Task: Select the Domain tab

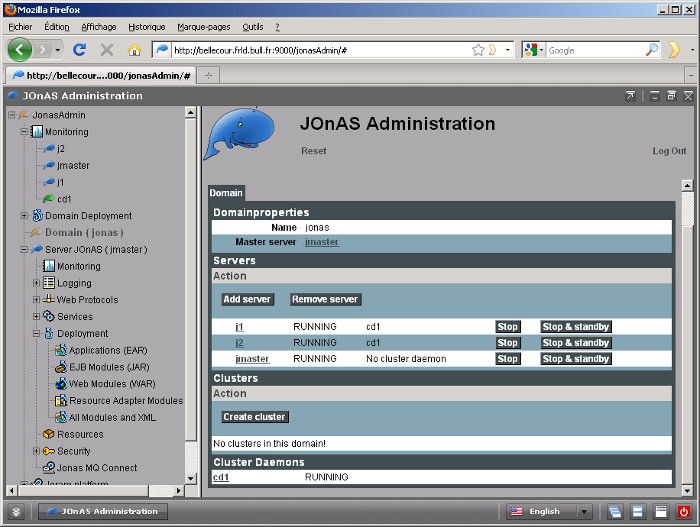Action: [x=225, y=193]
